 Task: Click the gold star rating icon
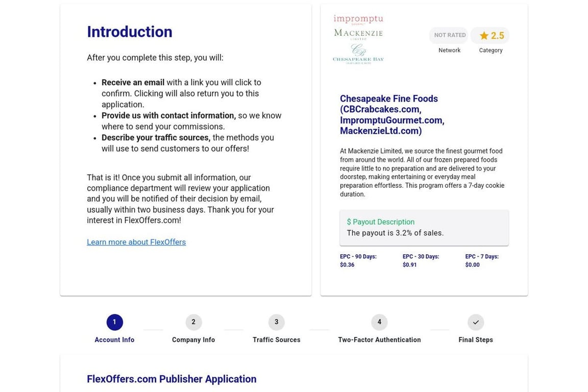tap(484, 36)
